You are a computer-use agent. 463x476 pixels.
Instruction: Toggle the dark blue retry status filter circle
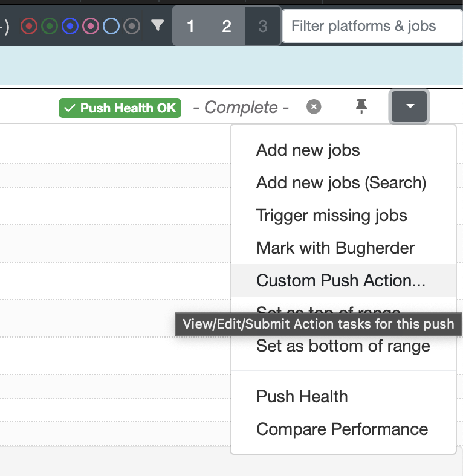[71, 26]
